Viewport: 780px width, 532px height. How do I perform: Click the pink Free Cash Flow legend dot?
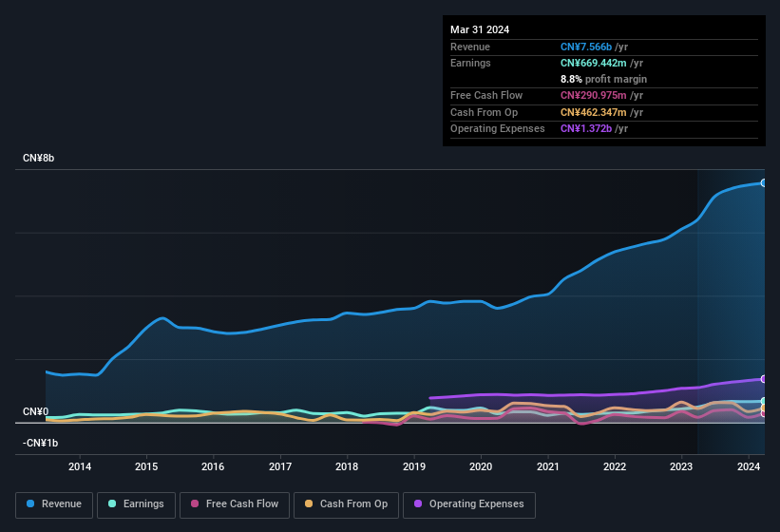pos(196,504)
